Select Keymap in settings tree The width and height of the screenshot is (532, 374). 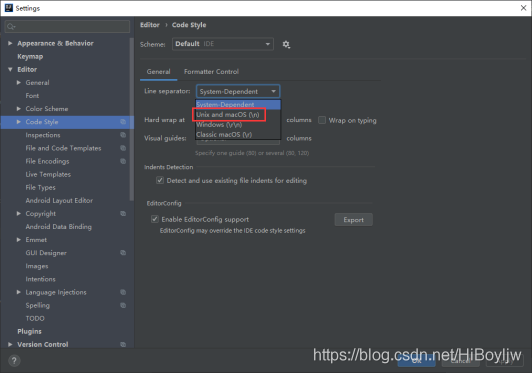pos(30,56)
